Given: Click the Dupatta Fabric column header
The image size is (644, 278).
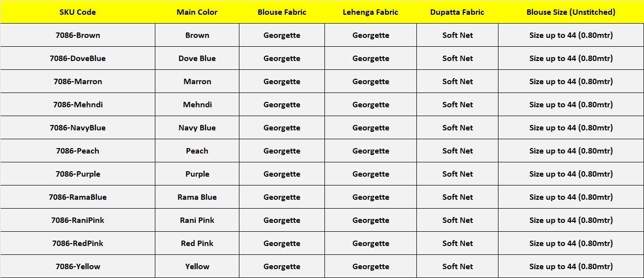Looking at the screenshot, I should click(457, 12).
